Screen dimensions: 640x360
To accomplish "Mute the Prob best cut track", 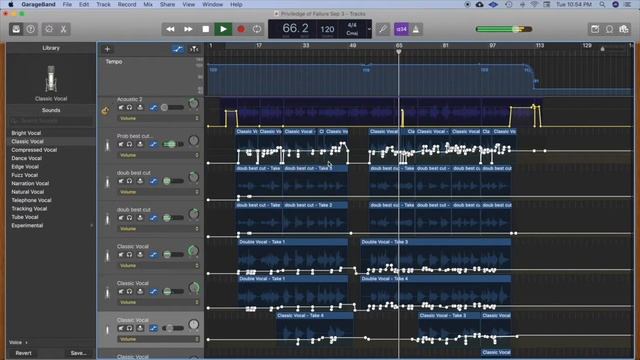I will (x=121, y=144).
